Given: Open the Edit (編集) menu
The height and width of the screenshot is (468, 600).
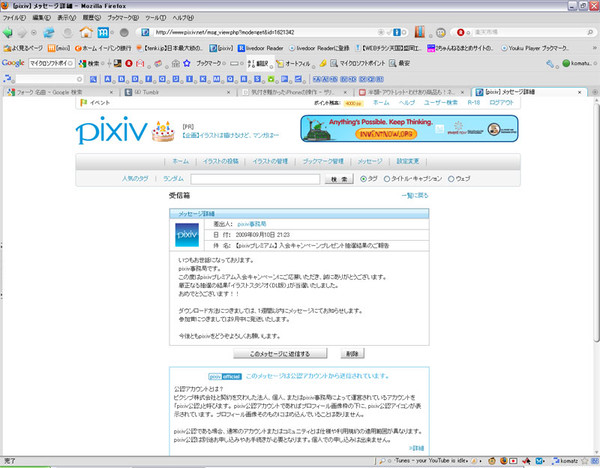Looking at the screenshot, I should [x=41, y=18].
